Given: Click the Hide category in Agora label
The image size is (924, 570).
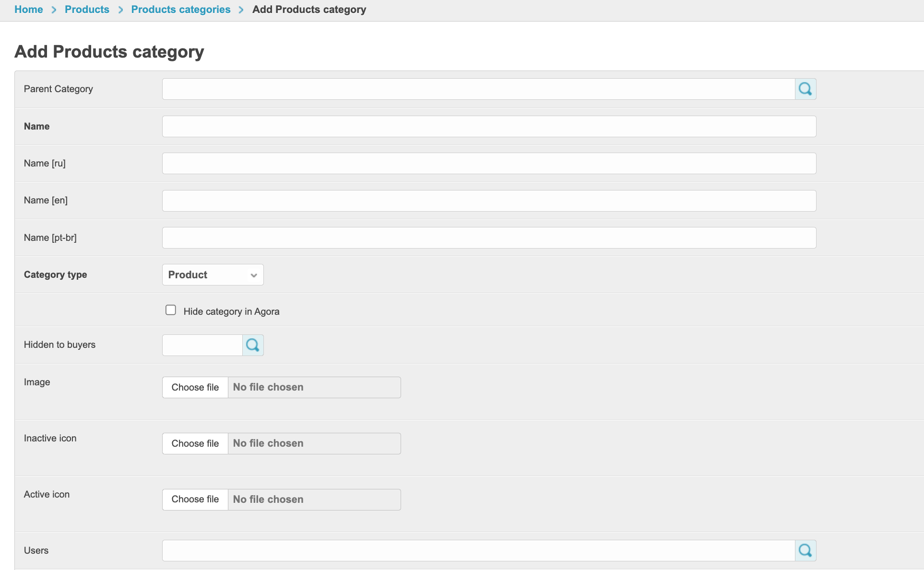Looking at the screenshot, I should tap(231, 312).
